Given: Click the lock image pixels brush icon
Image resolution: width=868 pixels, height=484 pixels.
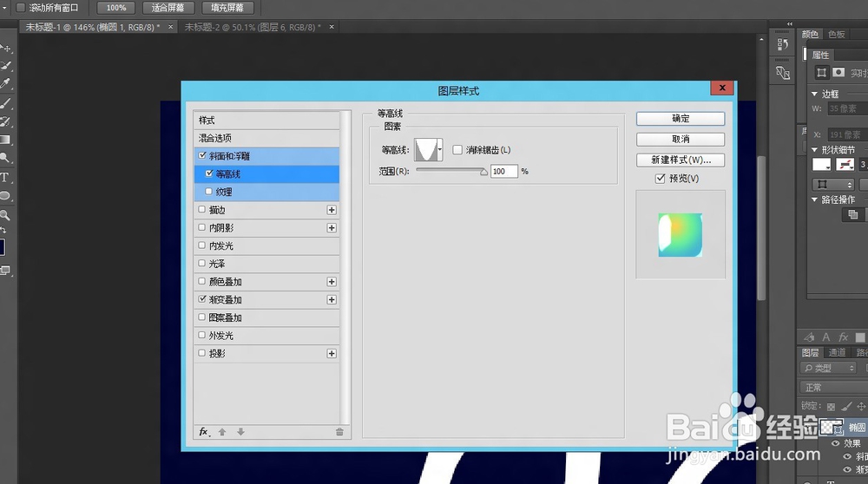Looking at the screenshot, I should pos(847,407).
